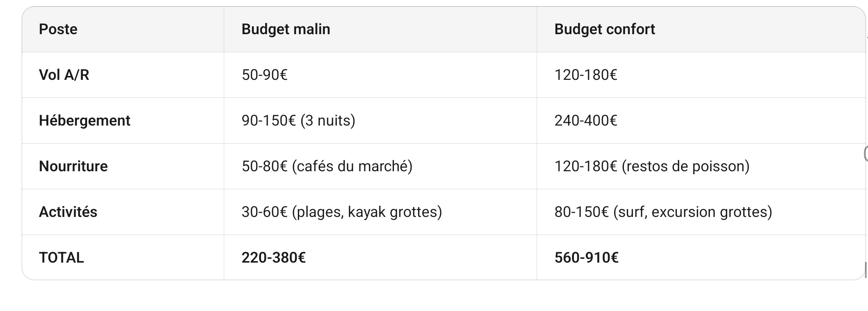This screenshot has width=868, height=311.
Task: Click the Poste column header
Action: point(58,30)
